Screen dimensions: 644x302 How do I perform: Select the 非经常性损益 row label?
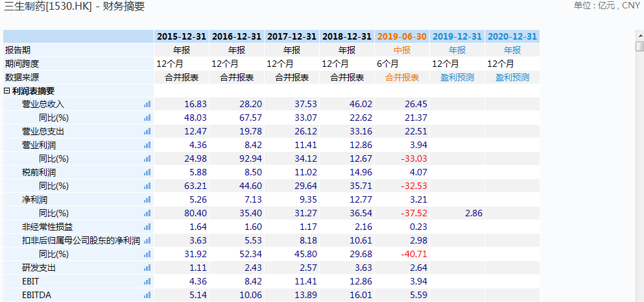coord(47,227)
